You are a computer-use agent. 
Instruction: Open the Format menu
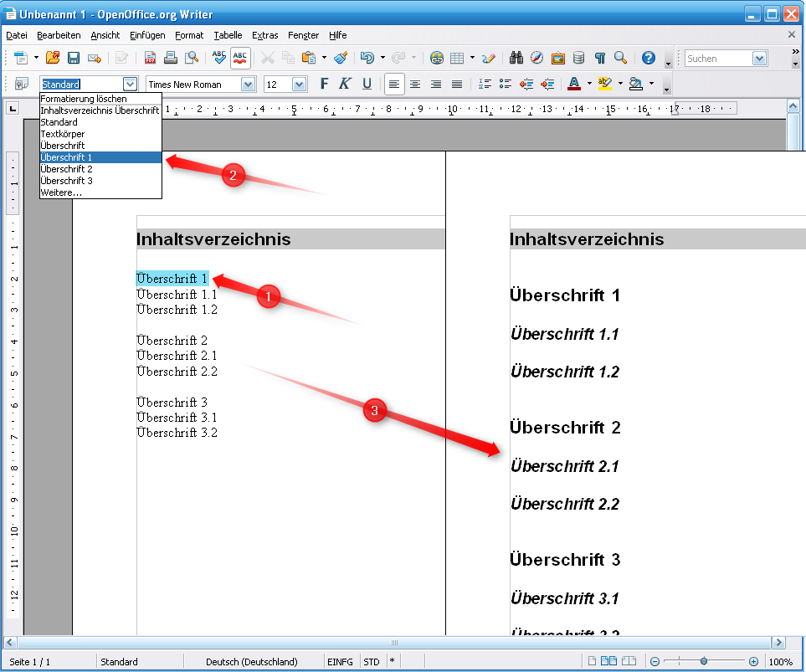coord(189,35)
